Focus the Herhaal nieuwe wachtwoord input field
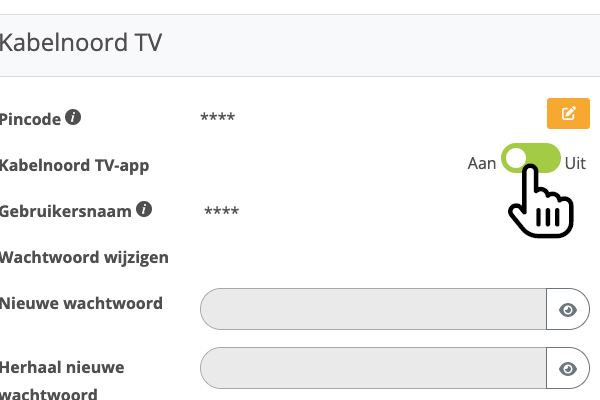Screen dimensions: 600x400 (x=373, y=368)
